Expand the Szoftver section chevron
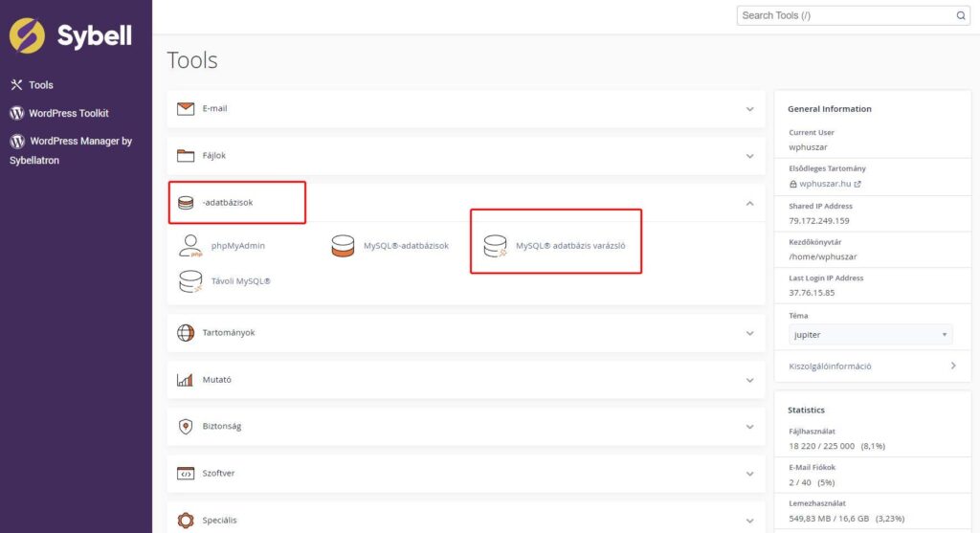Screen dimensions: 980x533 749,475
